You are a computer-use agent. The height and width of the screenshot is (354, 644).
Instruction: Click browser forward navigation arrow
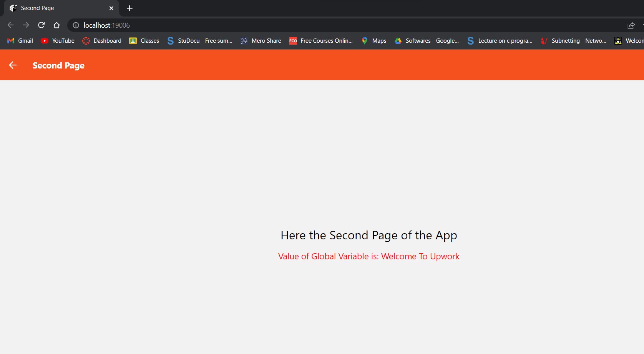[x=26, y=25]
